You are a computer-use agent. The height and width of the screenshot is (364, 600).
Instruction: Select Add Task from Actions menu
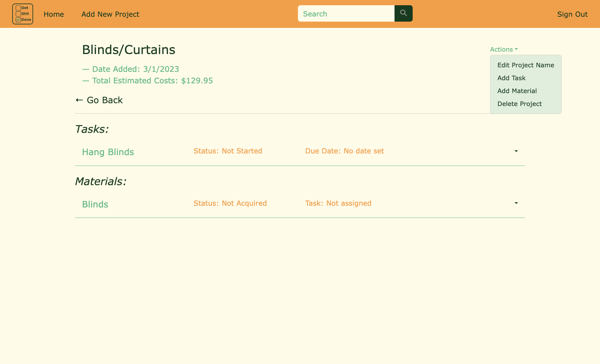click(x=511, y=78)
